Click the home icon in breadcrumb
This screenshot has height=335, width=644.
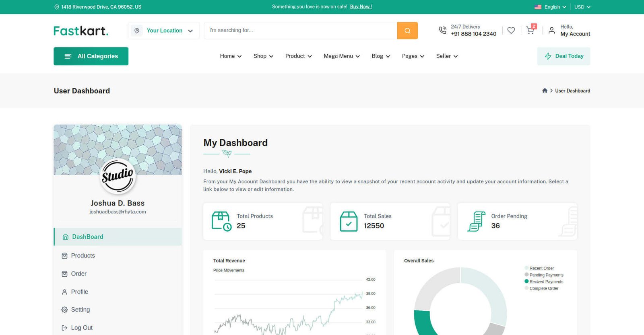click(x=545, y=91)
